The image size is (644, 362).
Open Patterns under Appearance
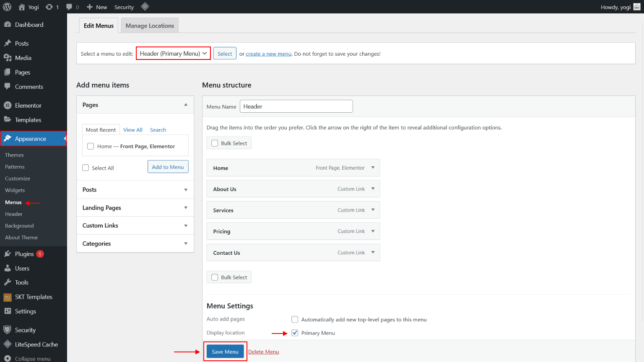[x=15, y=167]
